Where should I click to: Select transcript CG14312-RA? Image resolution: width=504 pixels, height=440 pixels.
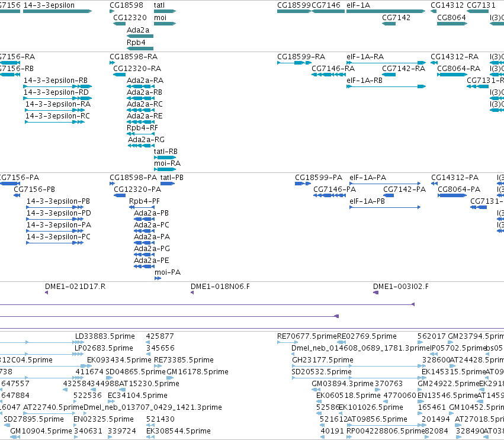click(454, 57)
